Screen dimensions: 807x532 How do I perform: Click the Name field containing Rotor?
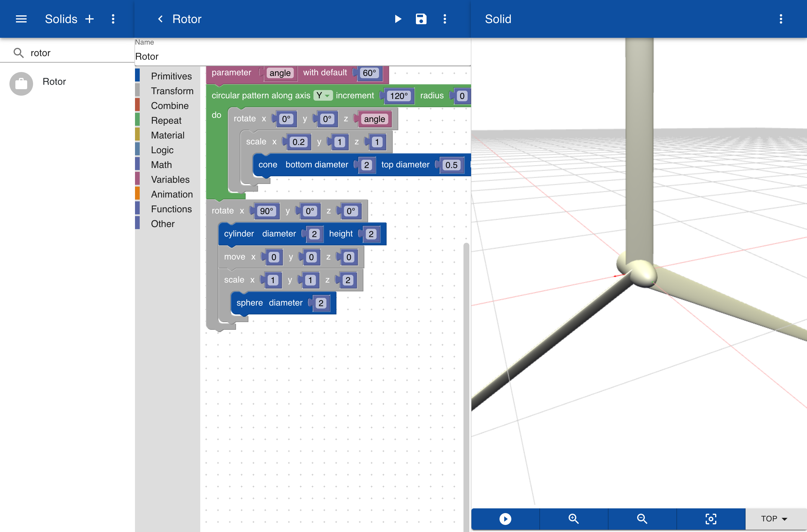click(x=302, y=56)
